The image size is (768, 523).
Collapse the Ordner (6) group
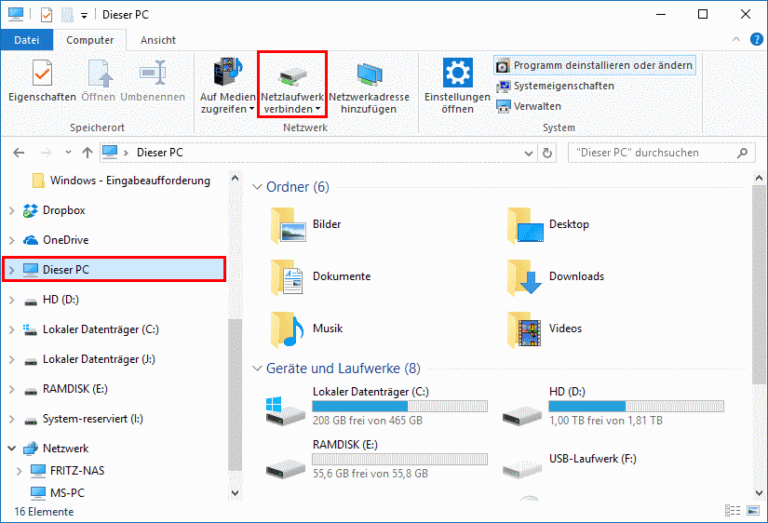click(257, 187)
